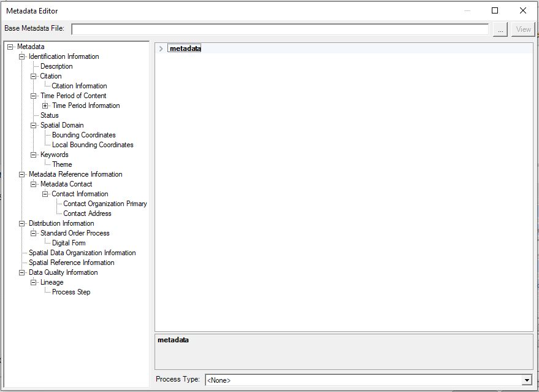
Task: Select Citation Information tree item
Action: 79,86
